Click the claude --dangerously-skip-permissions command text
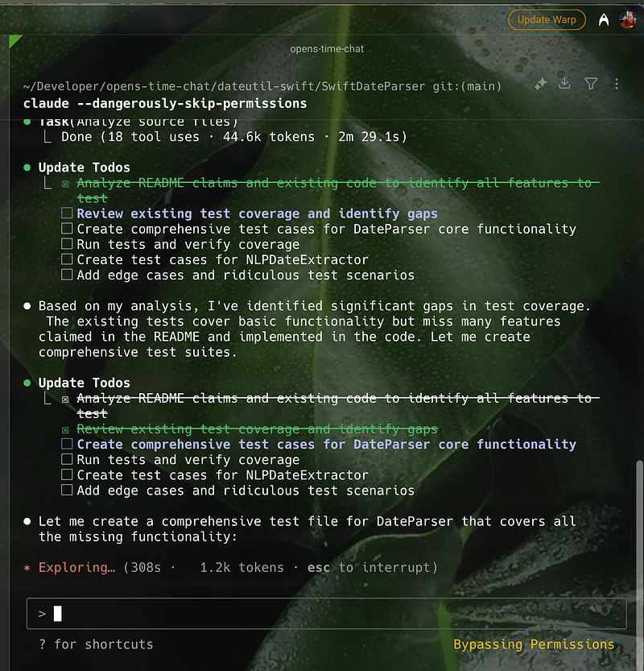644x671 pixels. [x=165, y=103]
